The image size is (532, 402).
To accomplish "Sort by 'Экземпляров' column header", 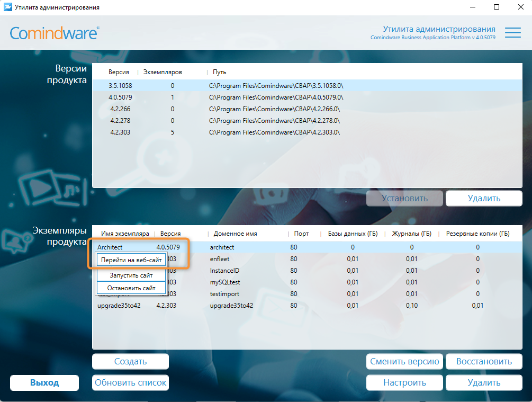I will click(163, 72).
